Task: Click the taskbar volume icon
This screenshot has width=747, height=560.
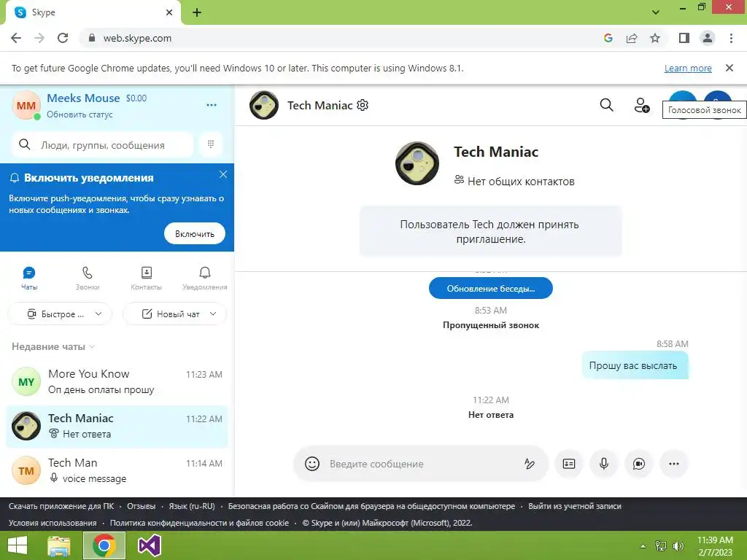Action: 678,546
